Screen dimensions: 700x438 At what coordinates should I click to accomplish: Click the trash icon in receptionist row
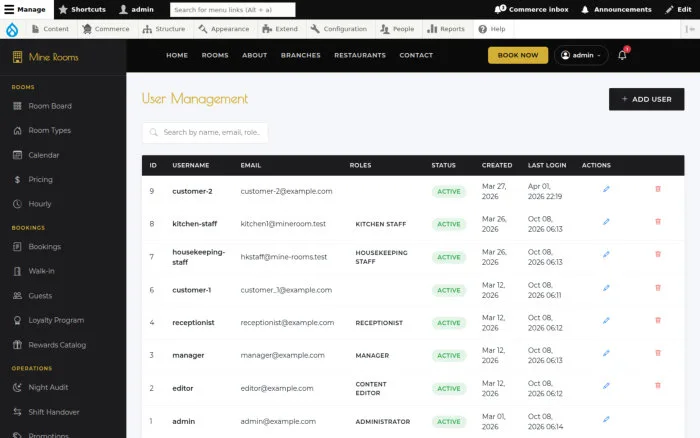658,320
